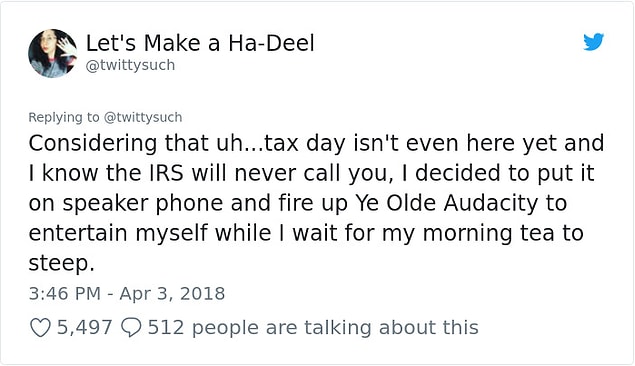Open the Apr 3, 2018 date link
635x366 pixels.
coord(172,294)
